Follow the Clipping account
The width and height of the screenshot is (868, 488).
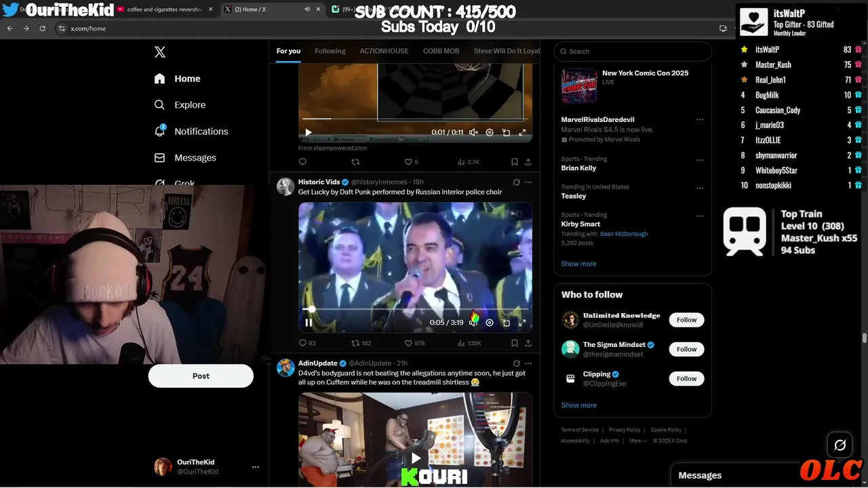[686, 378]
